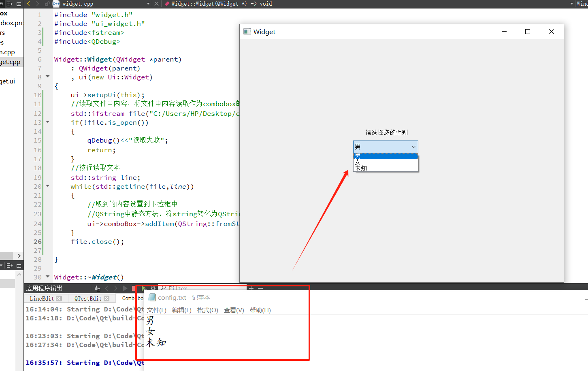Viewport: 588px width, 371px height.
Task: Select 女 in the dropdown list
Action: coord(386,162)
